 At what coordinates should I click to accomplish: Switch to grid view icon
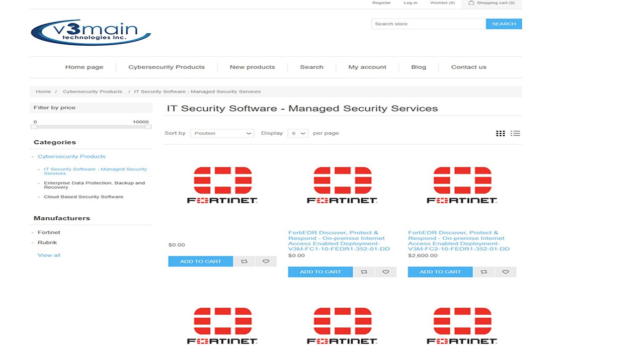500,133
